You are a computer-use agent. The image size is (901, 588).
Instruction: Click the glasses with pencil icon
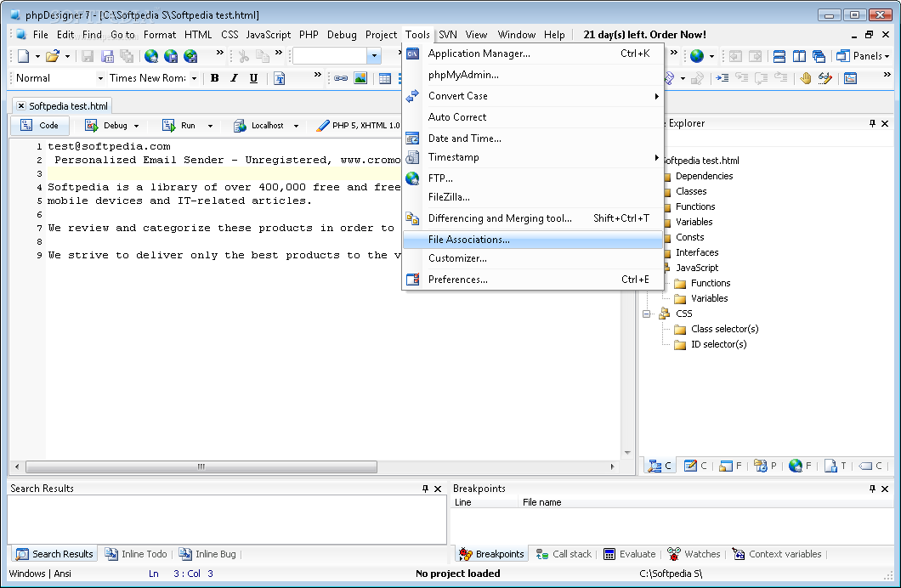pos(825,78)
